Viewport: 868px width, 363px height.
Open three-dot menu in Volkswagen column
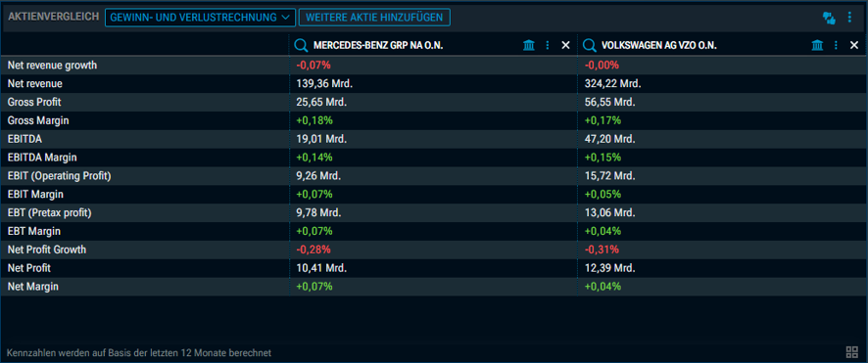pos(836,46)
